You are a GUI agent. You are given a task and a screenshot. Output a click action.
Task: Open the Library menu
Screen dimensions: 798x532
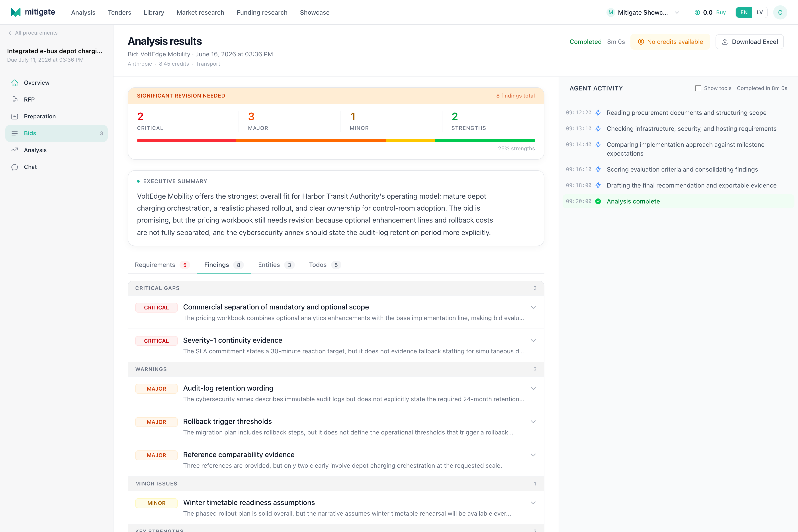tap(154, 13)
